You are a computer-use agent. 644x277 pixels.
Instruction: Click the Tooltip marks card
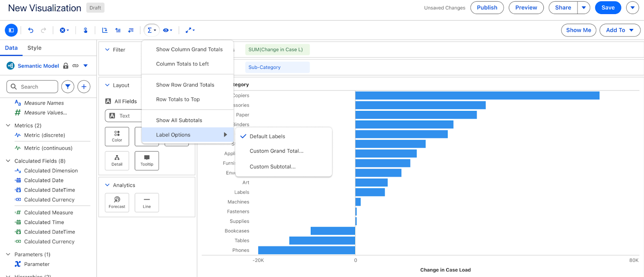pyautogui.click(x=147, y=161)
